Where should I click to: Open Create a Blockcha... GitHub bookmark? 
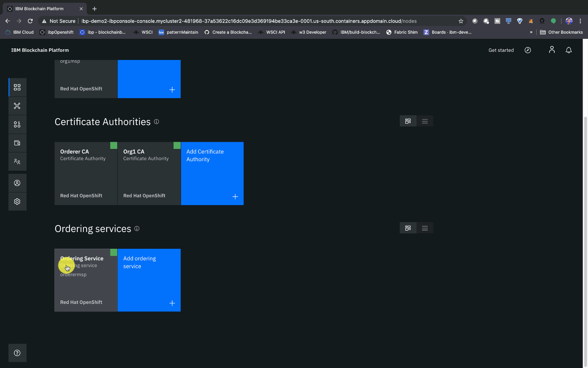228,32
